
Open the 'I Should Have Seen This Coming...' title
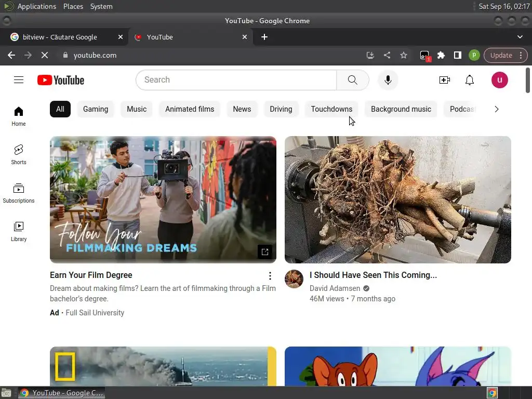[x=373, y=275]
